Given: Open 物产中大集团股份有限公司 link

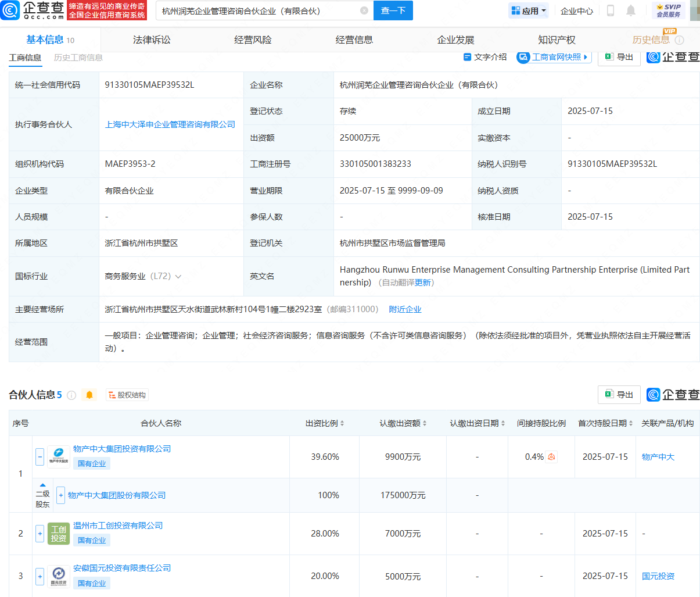Looking at the screenshot, I should coord(117,495).
